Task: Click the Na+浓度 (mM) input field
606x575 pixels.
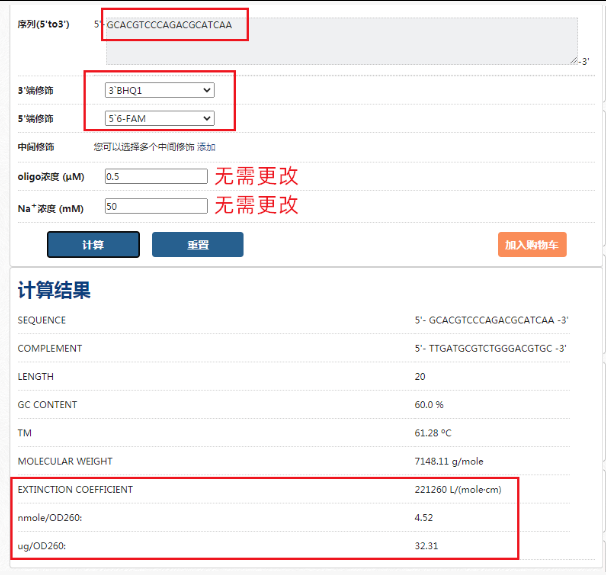Action: click(x=156, y=207)
